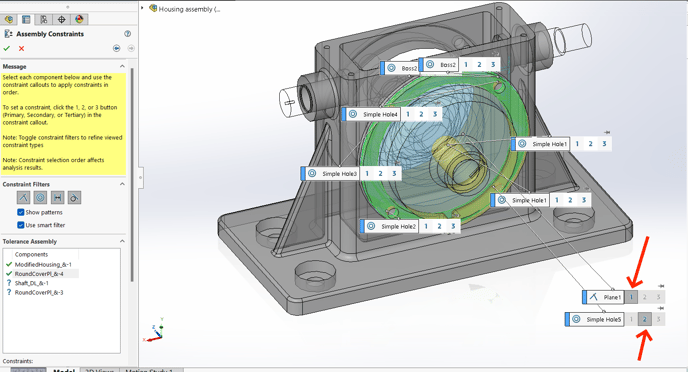Toggle the tangent constraint filter
The height and width of the screenshot is (372, 688).
pos(74,197)
